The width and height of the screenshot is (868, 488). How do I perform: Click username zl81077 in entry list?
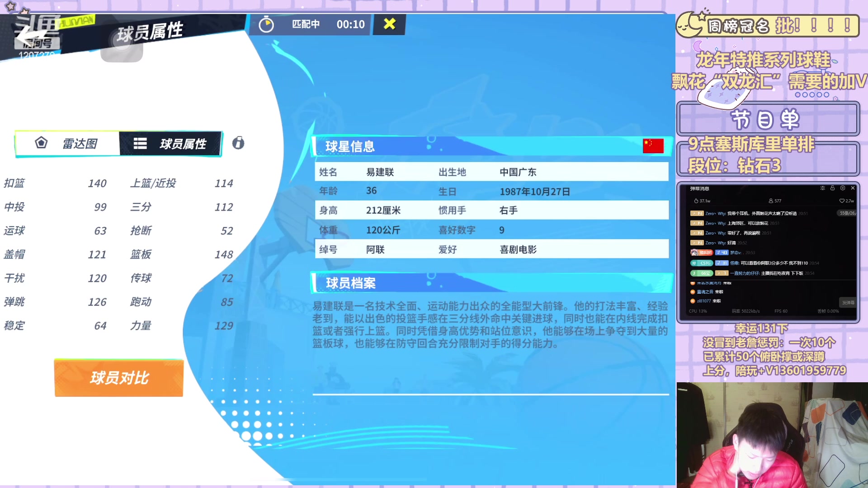click(703, 301)
